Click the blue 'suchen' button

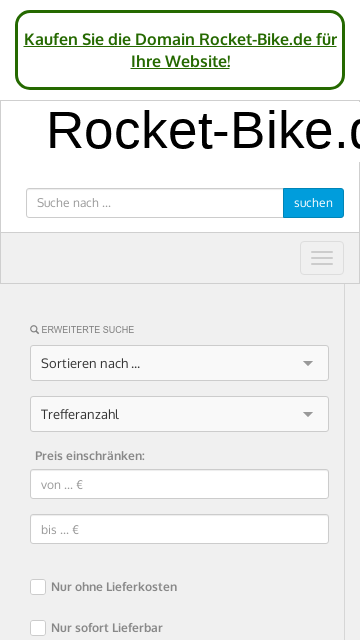pyautogui.click(x=313, y=203)
